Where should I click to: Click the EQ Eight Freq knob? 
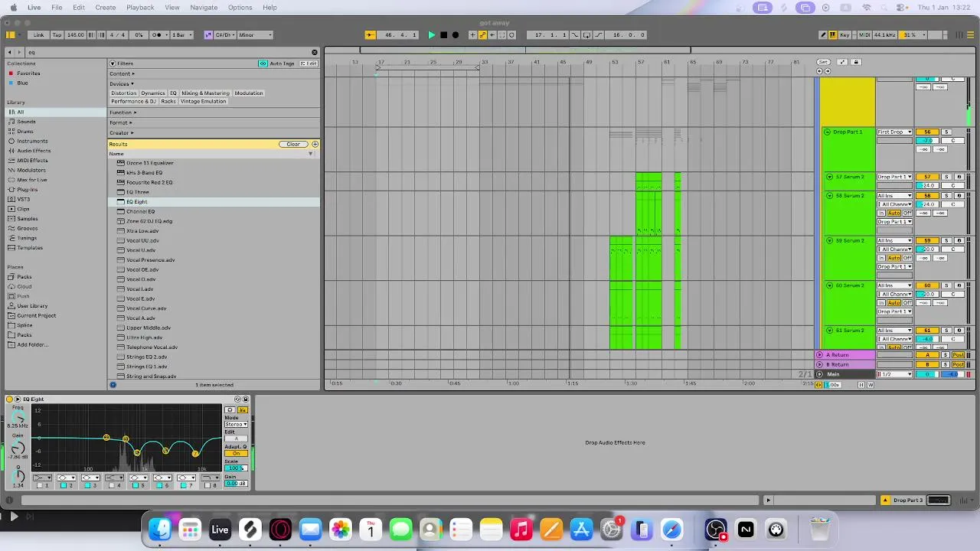point(18,419)
